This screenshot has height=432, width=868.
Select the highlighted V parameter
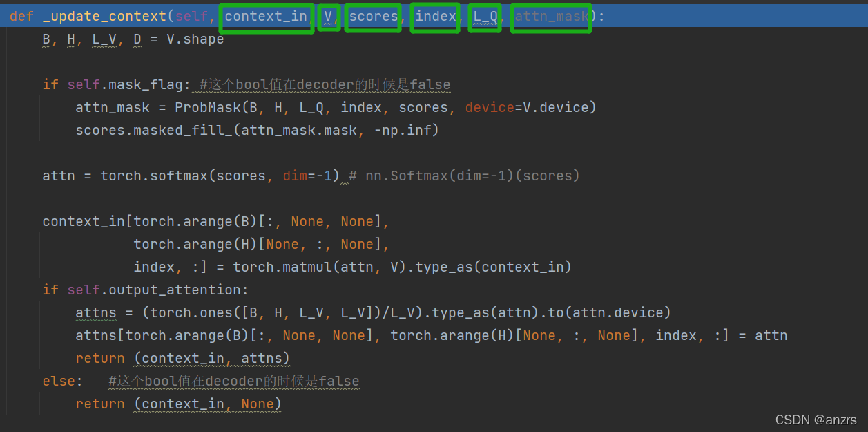point(329,17)
